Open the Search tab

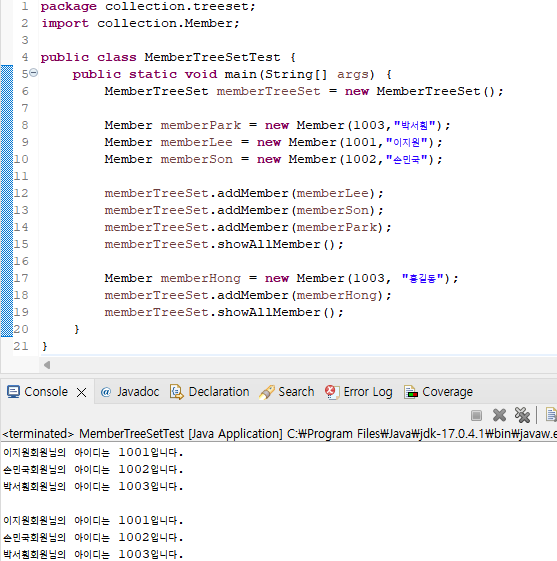pyautogui.click(x=296, y=392)
